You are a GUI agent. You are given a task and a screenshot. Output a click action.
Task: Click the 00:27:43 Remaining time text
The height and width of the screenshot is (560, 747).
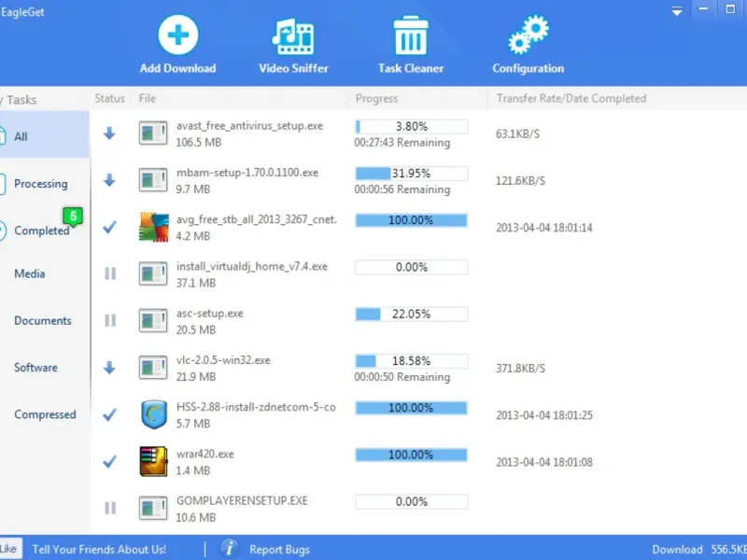[x=402, y=143]
